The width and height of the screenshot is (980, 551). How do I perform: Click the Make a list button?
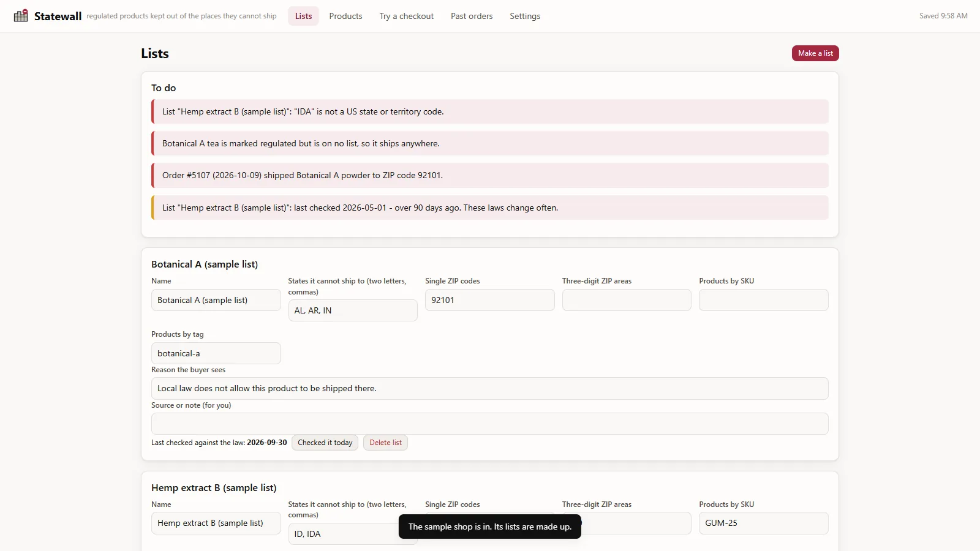point(815,53)
